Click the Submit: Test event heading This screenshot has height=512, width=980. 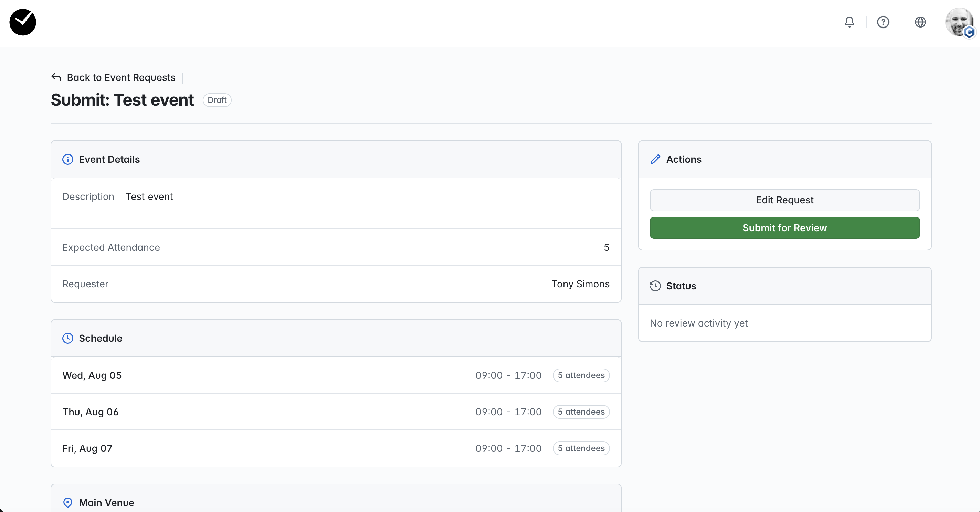point(122,100)
